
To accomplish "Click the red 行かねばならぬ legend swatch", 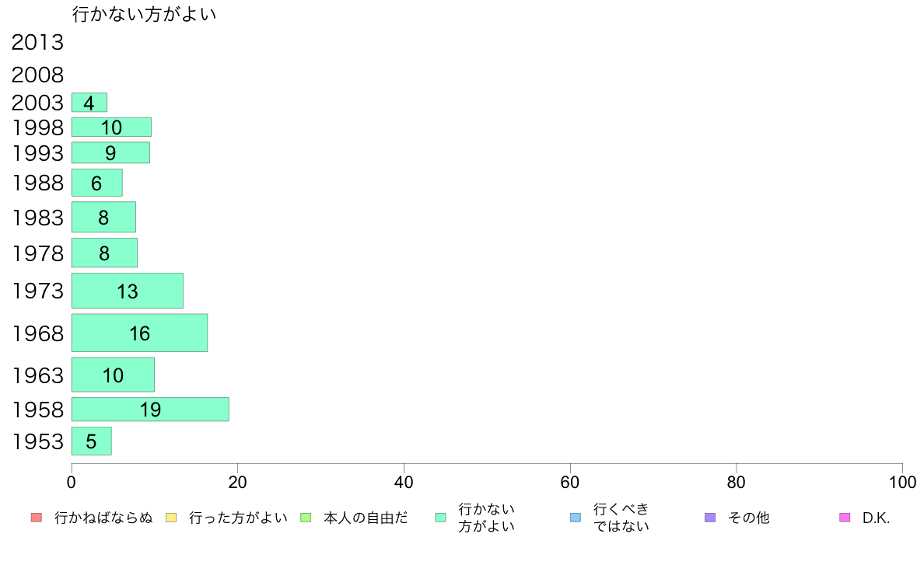I will [37, 518].
